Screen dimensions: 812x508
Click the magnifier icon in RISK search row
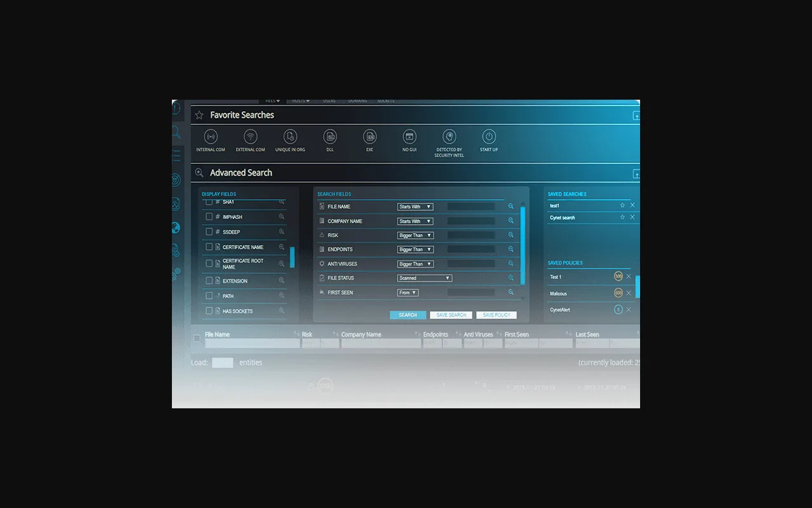tap(511, 235)
